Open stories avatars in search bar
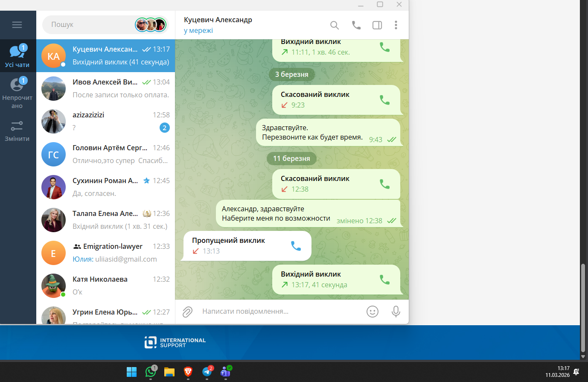588x382 pixels. [x=151, y=25]
